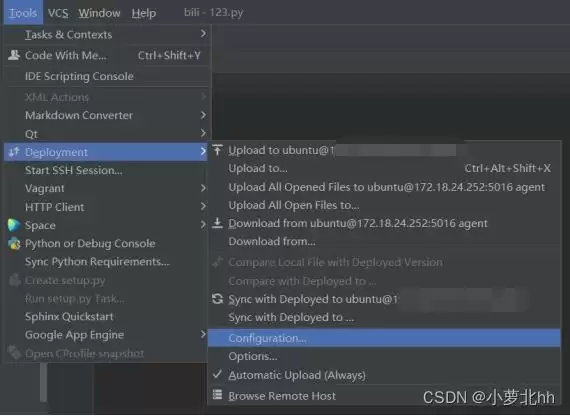Click the Download from ubuntu arrow icon
The width and height of the screenshot is (570, 416).
pyautogui.click(x=217, y=223)
